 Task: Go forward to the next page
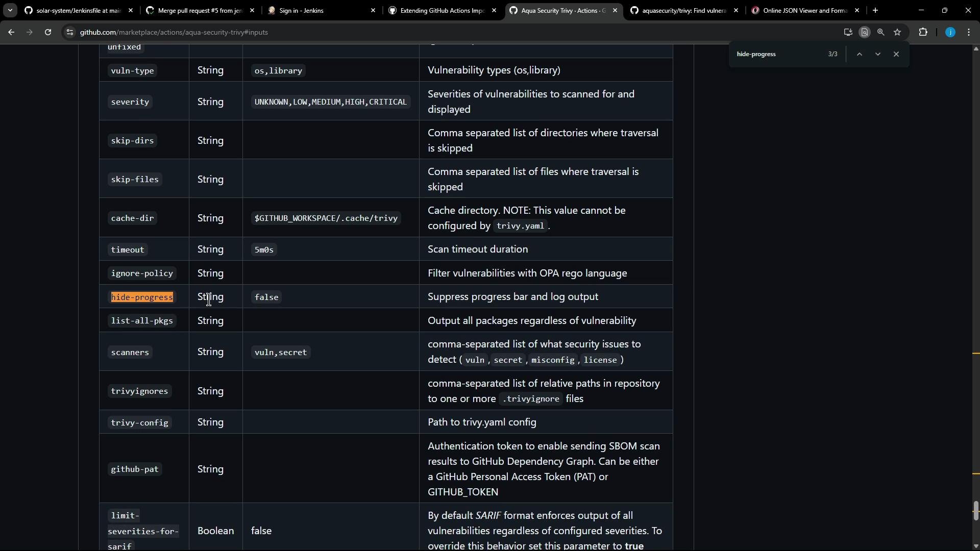[30, 32]
